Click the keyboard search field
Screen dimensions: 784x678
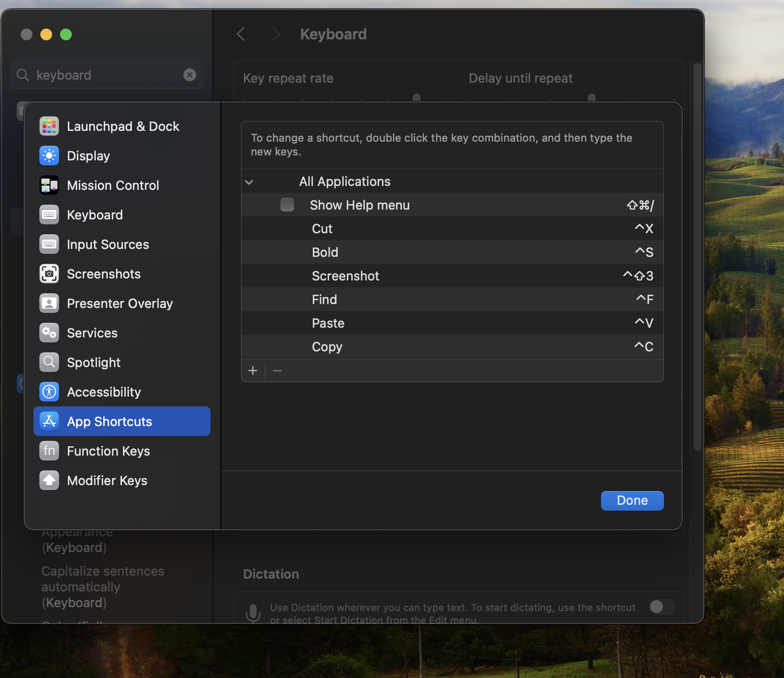point(107,75)
